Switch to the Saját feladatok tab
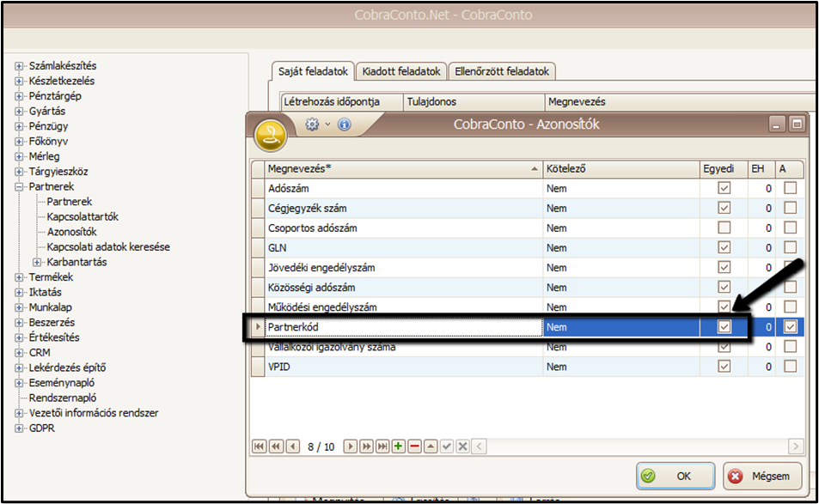The image size is (819, 504). [313, 71]
